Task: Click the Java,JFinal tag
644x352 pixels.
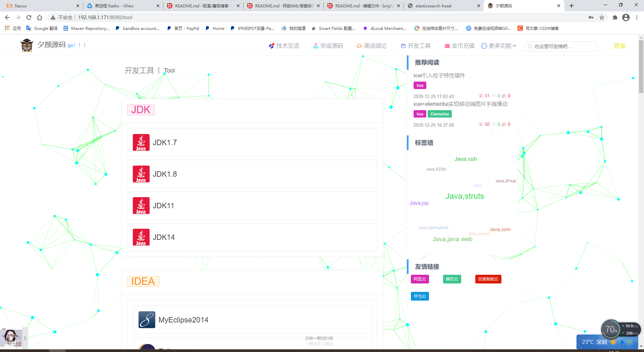Action: [505, 181]
